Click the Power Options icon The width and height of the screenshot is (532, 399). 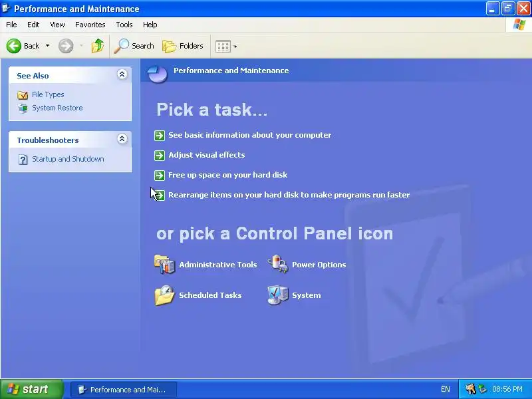(x=278, y=264)
